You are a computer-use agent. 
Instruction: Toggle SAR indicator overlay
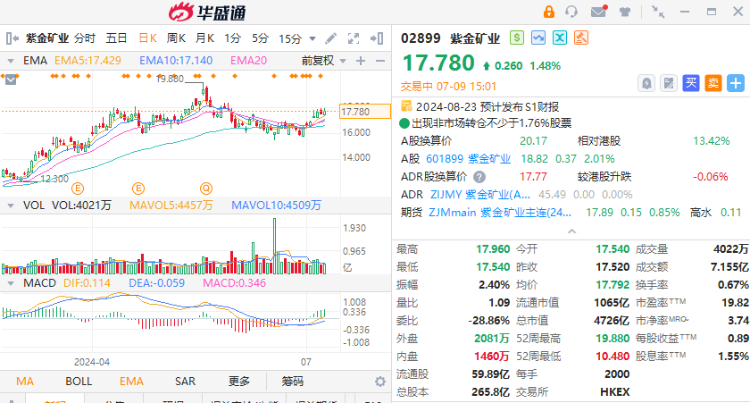tap(185, 381)
